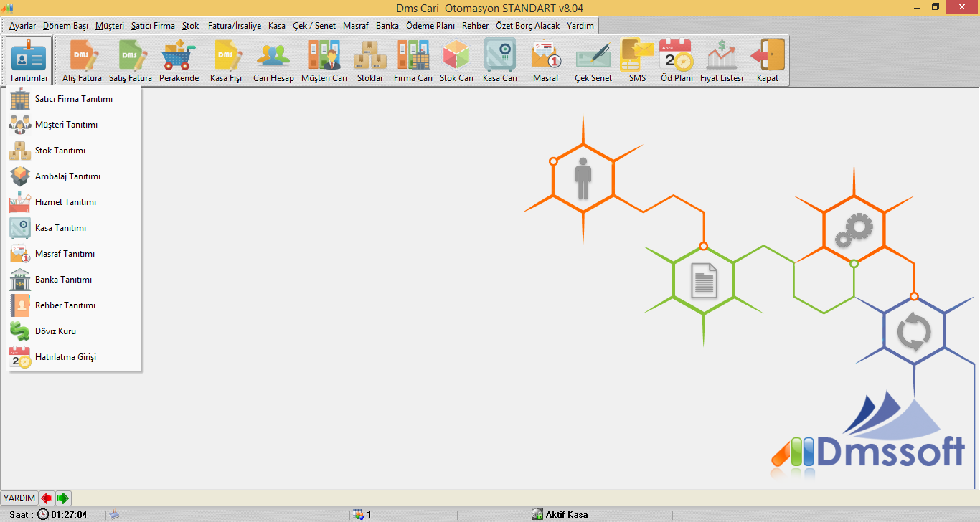The image size is (980, 522).
Task: Click the status bar colored-squares icon
Action: (359, 514)
